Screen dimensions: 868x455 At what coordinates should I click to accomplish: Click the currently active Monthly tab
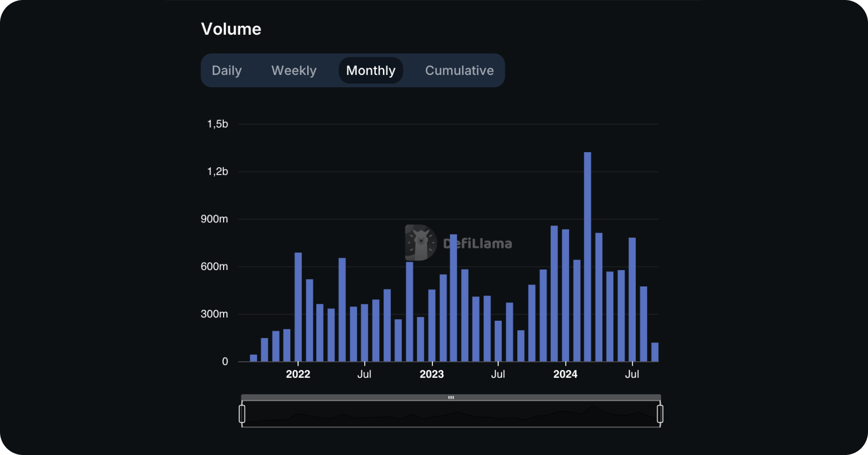pyautogui.click(x=370, y=71)
